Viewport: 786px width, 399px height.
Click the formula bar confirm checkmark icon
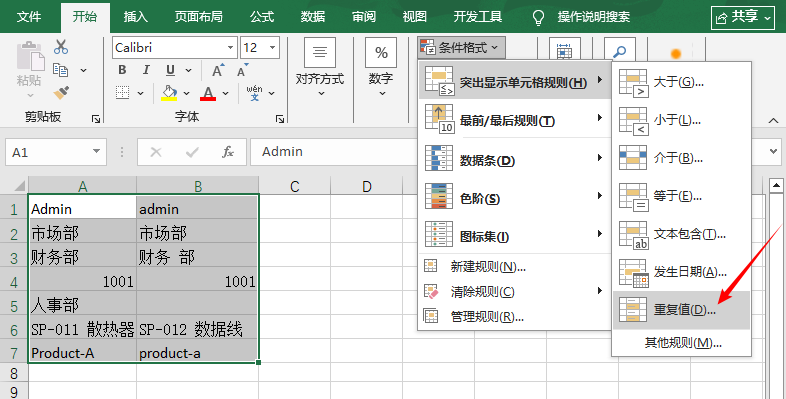click(x=192, y=152)
